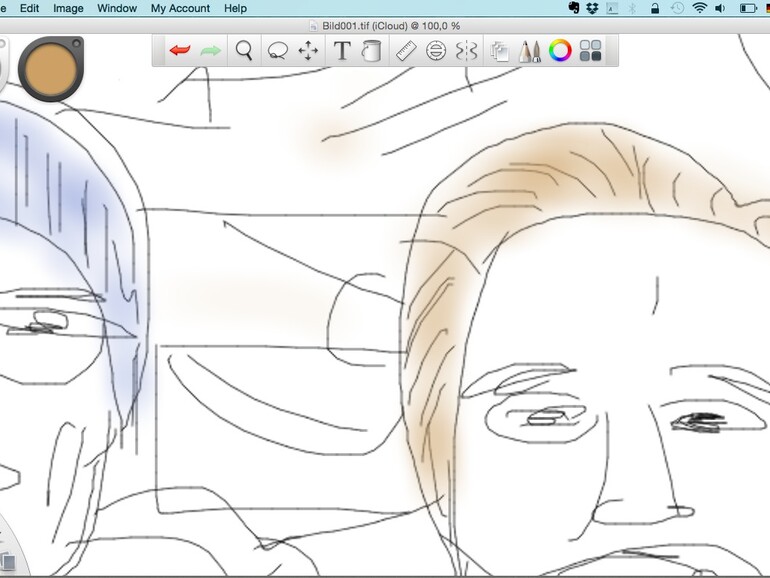Click the lock menu bar icon
The width and height of the screenshot is (770, 578).
(655, 8)
